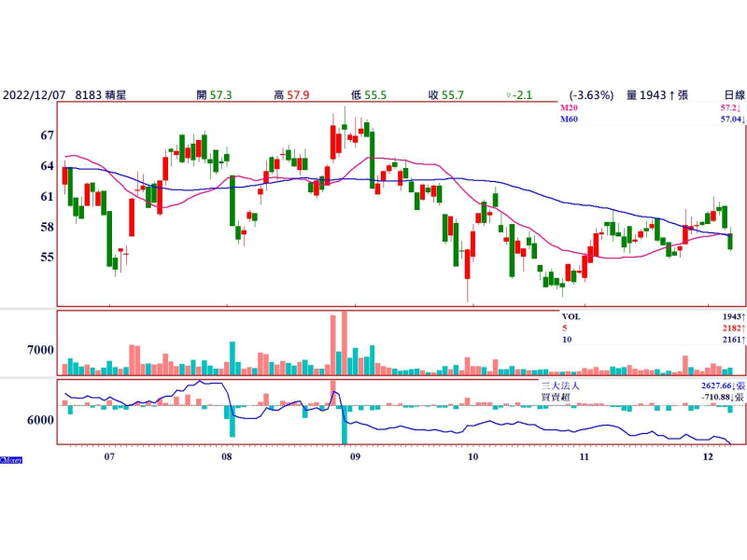This screenshot has height=560, width=747.
Task: Click the 10 month marker on time axis
Action: point(472,456)
